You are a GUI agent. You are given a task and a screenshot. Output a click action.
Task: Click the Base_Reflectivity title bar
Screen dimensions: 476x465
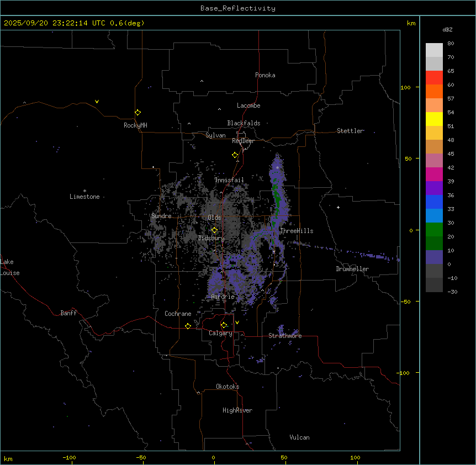tap(237, 8)
